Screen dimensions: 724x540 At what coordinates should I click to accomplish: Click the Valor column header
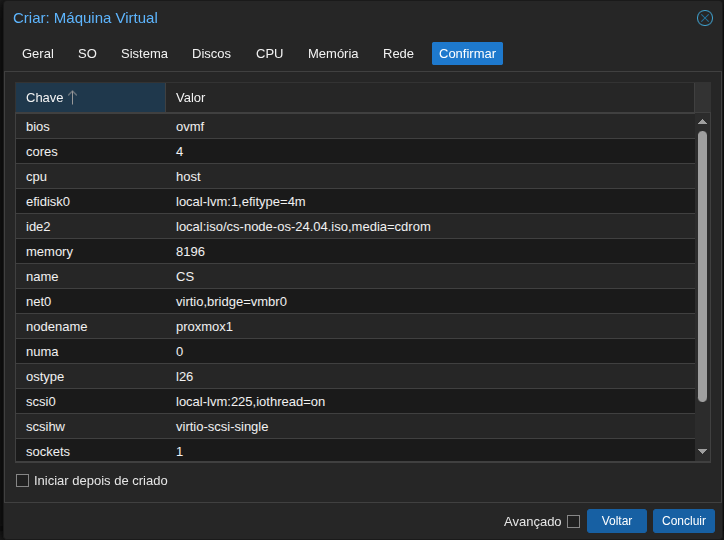(x=429, y=98)
